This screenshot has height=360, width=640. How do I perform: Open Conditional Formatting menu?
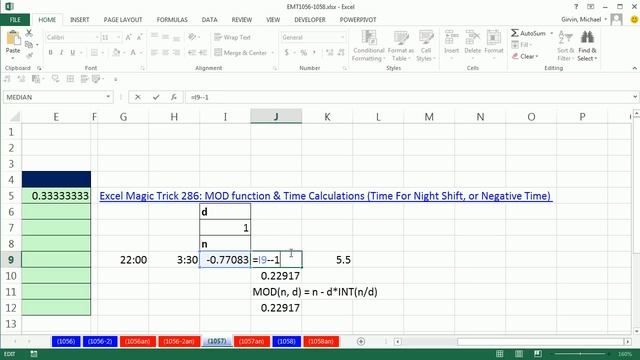(369, 46)
